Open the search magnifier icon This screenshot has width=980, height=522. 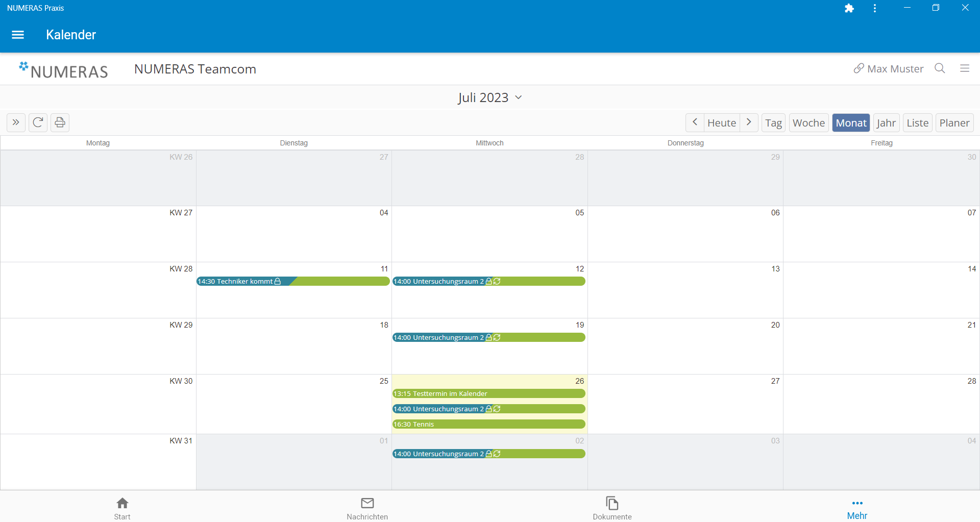pos(940,68)
